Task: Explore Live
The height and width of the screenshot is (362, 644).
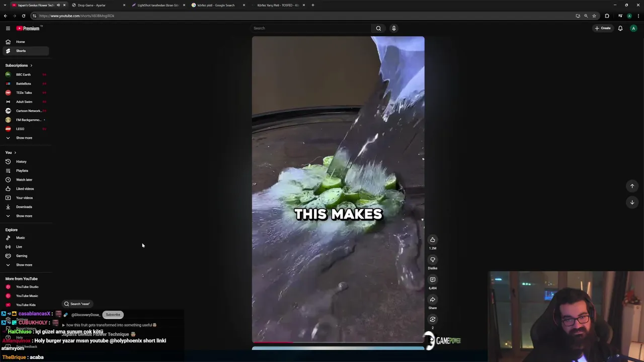Action: click(x=25, y=247)
